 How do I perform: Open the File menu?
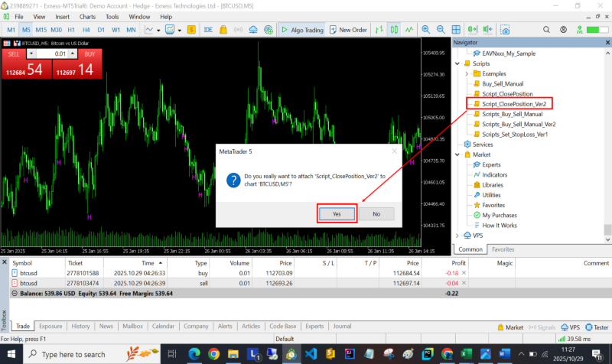tap(19, 17)
